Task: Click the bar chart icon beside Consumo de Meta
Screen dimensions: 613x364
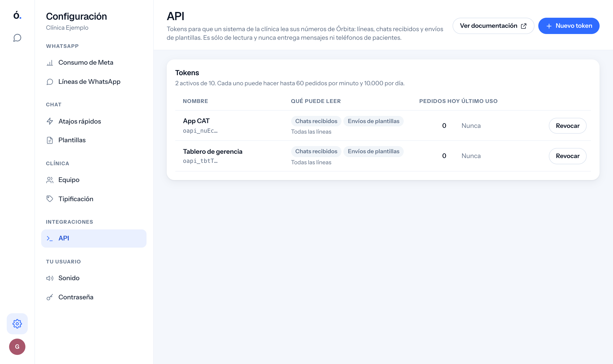Action: [x=50, y=63]
